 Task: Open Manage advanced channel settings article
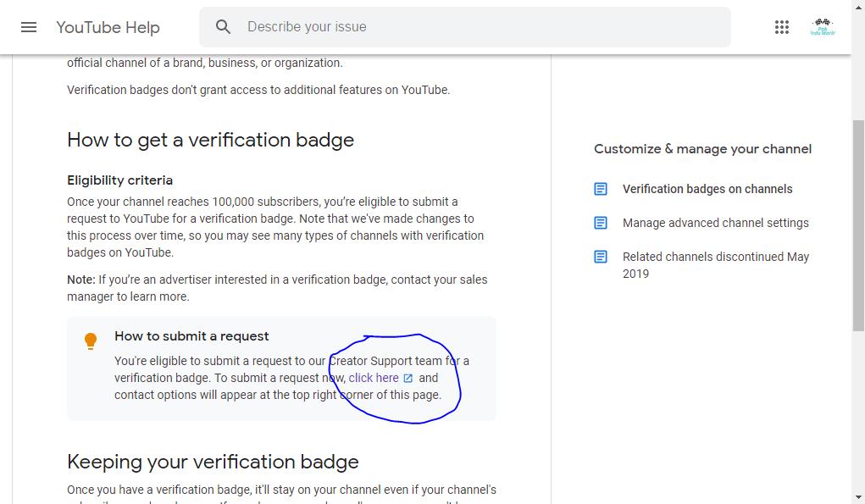pyautogui.click(x=716, y=223)
